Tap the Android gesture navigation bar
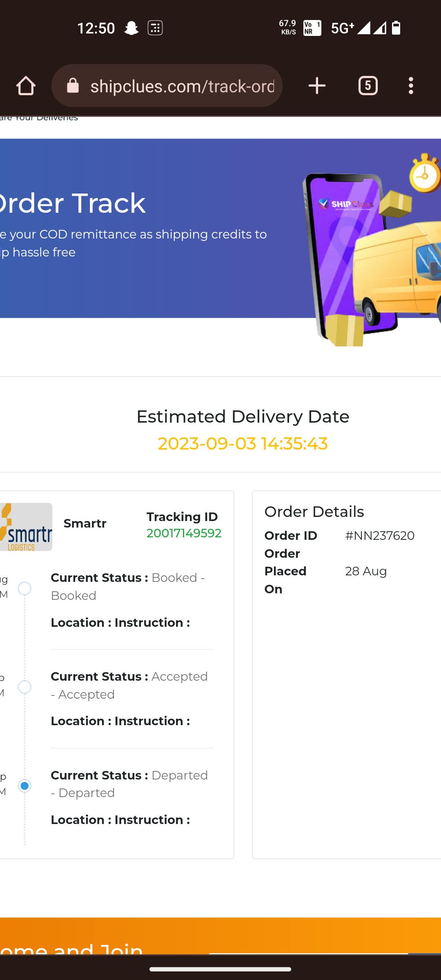The width and height of the screenshot is (441, 980). pyautogui.click(x=220, y=969)
